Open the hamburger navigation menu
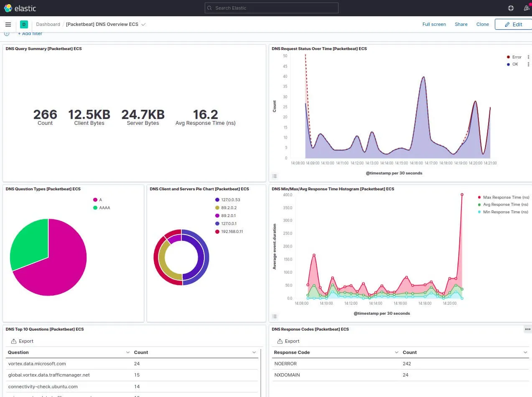The width and height of the screenshot is (532, 397). point(8,24)
